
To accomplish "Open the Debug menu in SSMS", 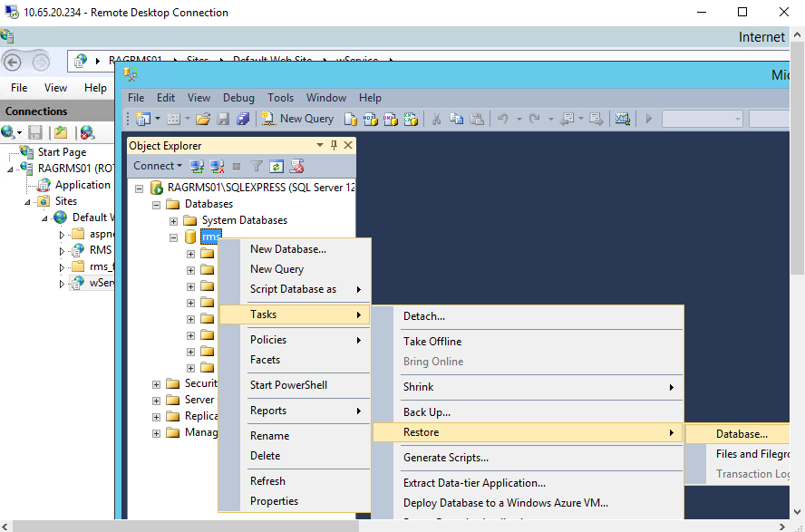I will tap(238, 98).
